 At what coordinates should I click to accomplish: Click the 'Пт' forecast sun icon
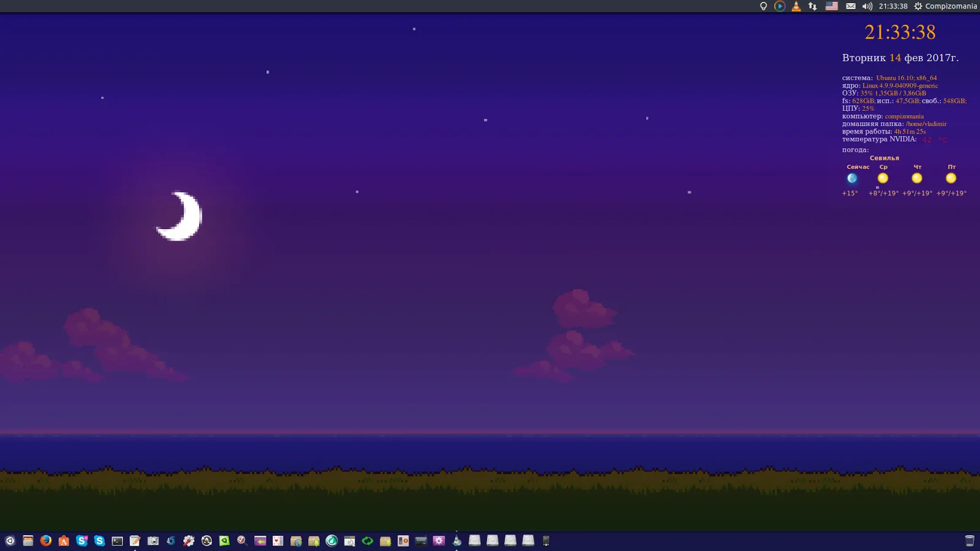click(951, 178)
